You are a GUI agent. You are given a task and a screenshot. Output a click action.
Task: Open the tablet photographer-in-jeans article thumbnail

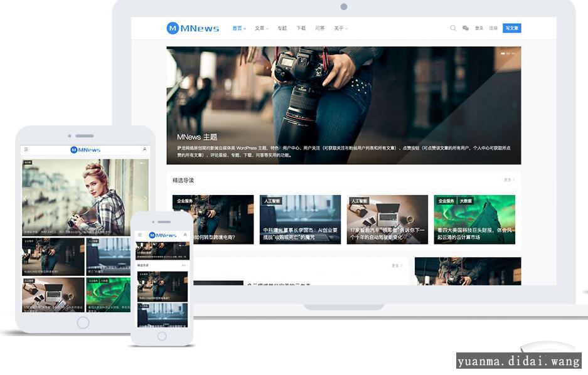pos(53,256)
